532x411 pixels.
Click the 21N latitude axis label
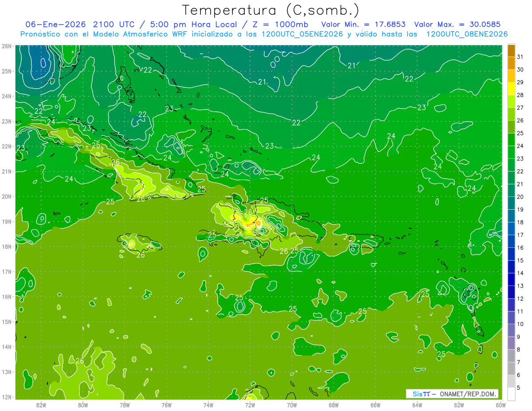(7, 172)
